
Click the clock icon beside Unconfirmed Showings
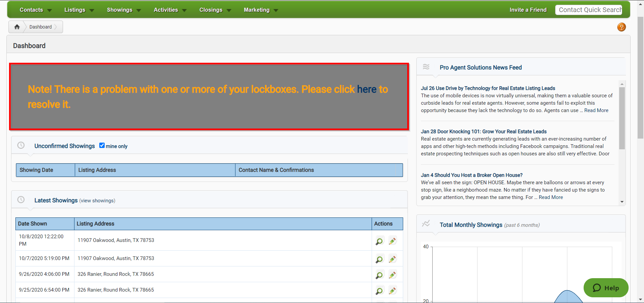tap(21, 145)
